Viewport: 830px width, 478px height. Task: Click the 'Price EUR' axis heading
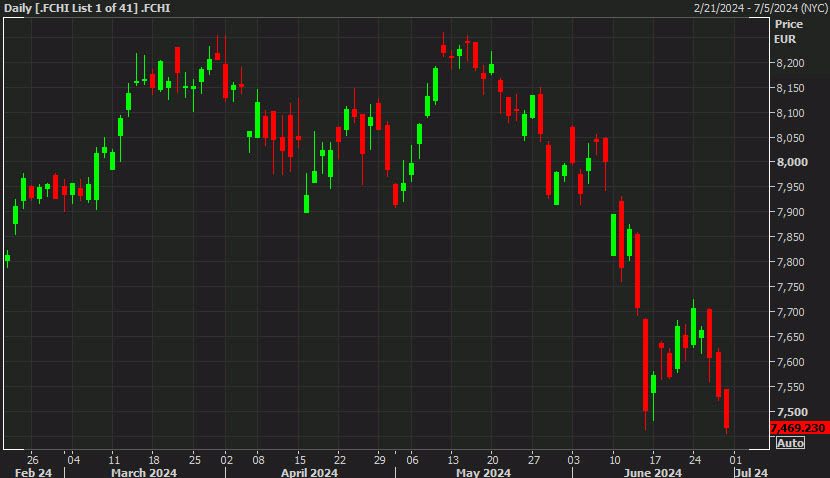[789, 32]
